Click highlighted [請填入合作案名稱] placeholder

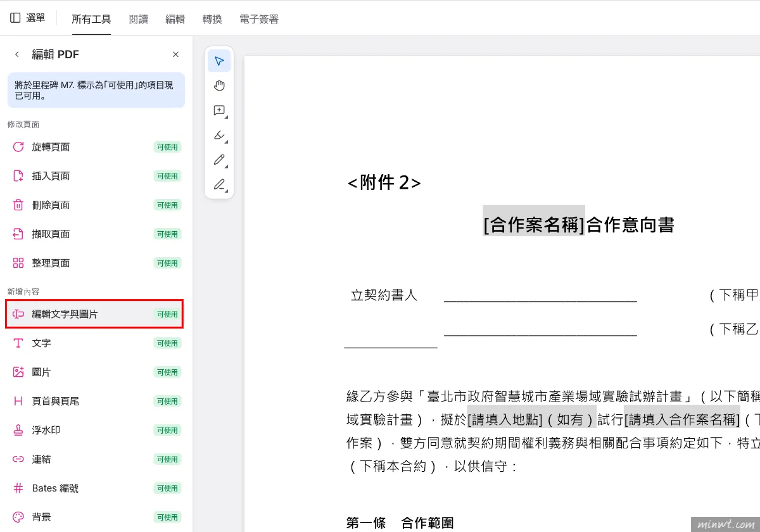[682, 419]
